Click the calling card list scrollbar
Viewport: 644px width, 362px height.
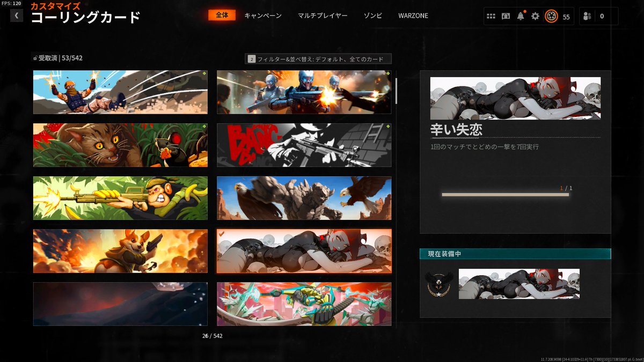coord(397,91)
